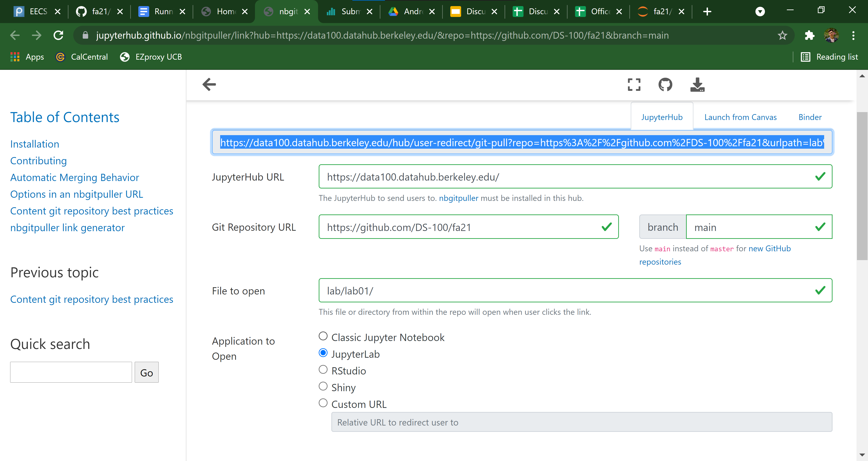This screenshot has height=461, width=868.
Task: Select Classic Jupyter Notebook radio option
Action: tap(323, 336)
